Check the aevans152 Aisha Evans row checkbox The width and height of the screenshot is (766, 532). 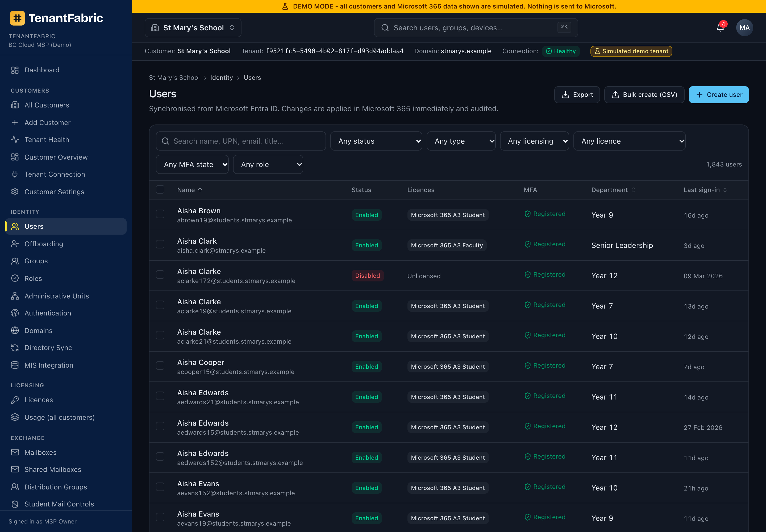pos(160,487)
